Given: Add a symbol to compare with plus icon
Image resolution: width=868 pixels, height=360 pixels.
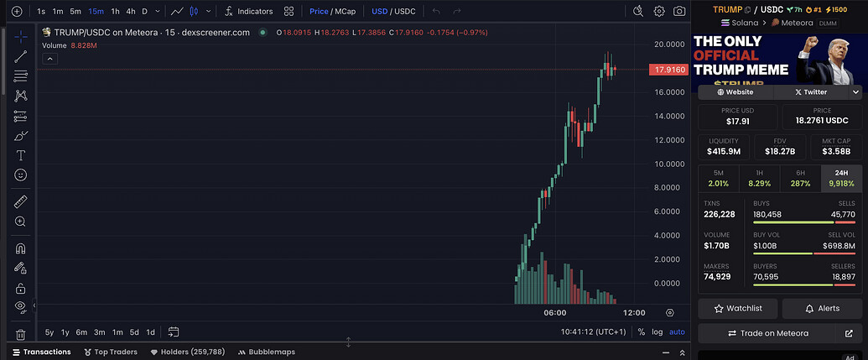Looking at the screenshot, I should pos(17,11).
